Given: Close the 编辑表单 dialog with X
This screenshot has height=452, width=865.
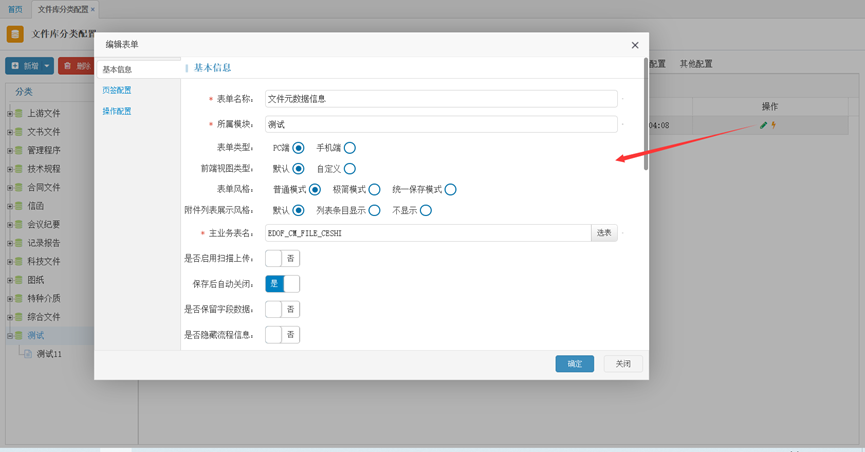Looking at the screenshot, I should (635, 45).
